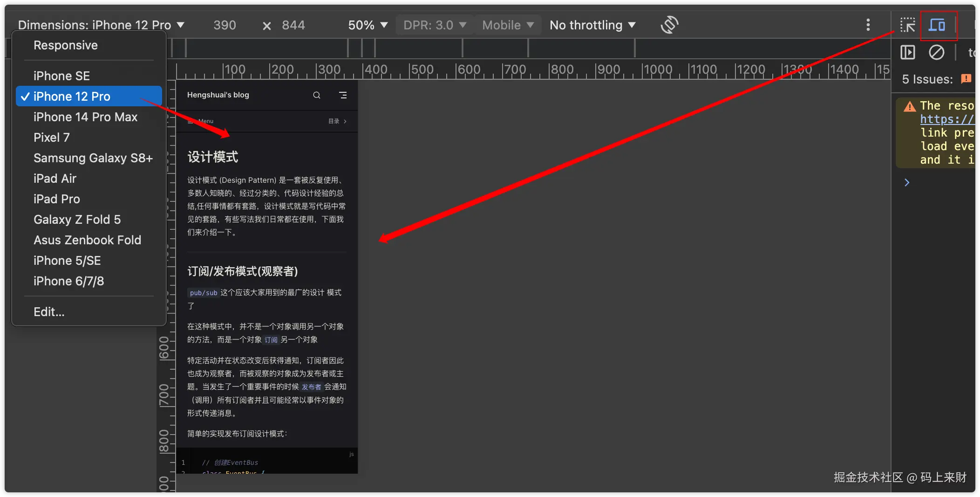Open the 50% zoom dropdown
The width and height of the screenshot is (980, 497).
(x=368, y=25)
